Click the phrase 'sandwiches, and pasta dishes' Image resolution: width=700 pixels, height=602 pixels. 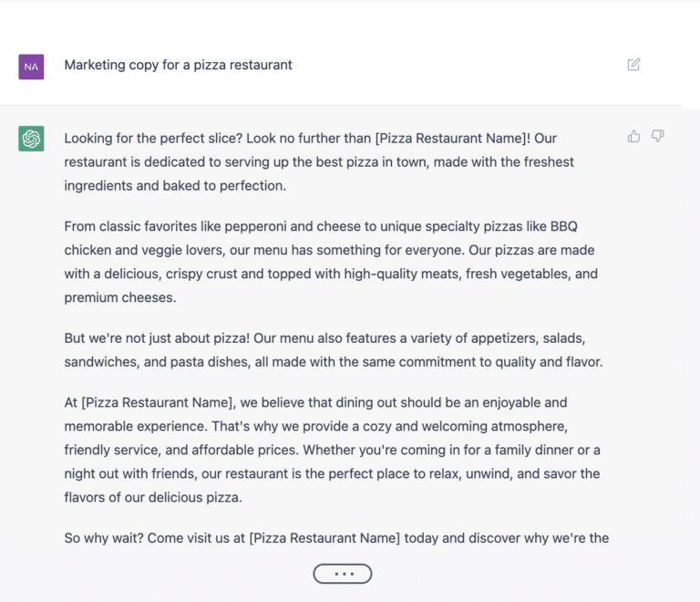coord(157,362)
